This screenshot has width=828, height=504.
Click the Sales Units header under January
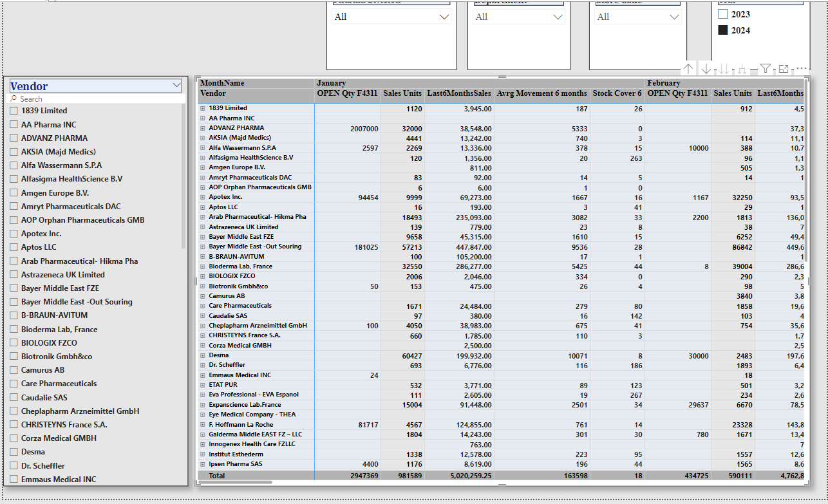point(402,93)
